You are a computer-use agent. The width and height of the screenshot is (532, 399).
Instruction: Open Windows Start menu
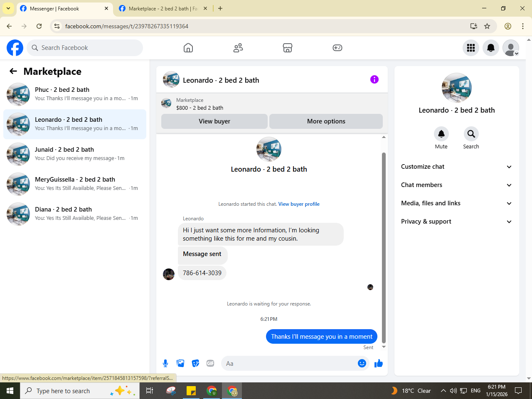point(10,391)
